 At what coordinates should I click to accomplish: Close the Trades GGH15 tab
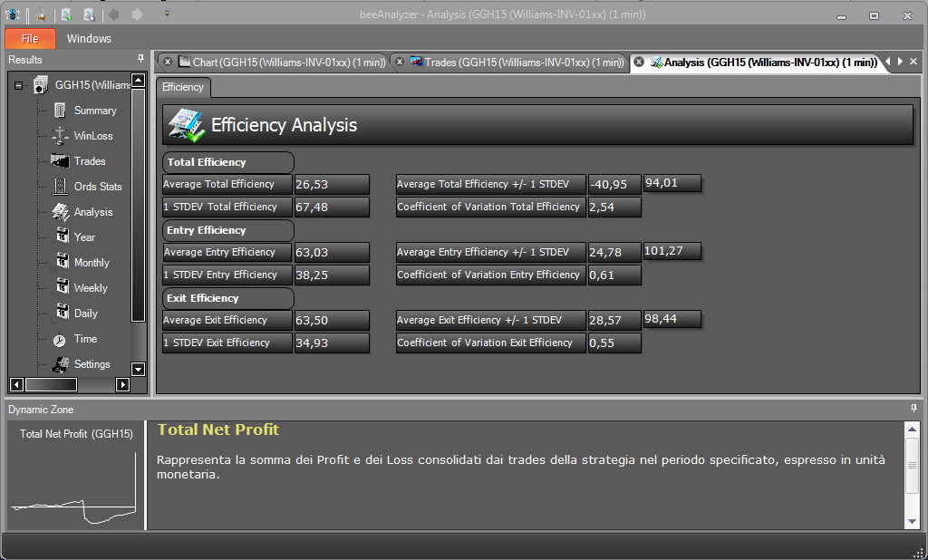click(x=400, y=62)
